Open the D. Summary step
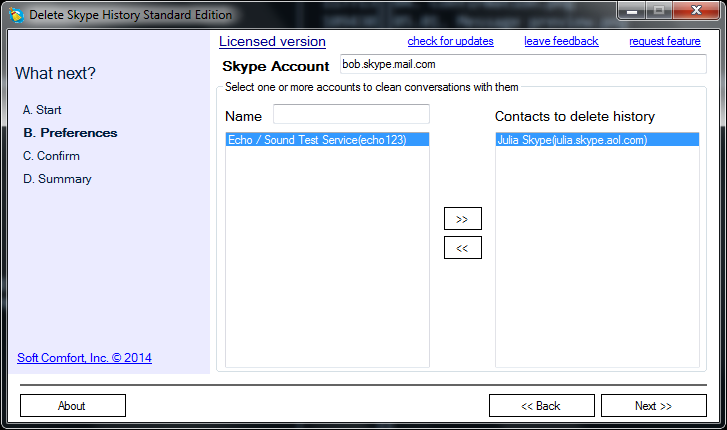 coord(57,179)
